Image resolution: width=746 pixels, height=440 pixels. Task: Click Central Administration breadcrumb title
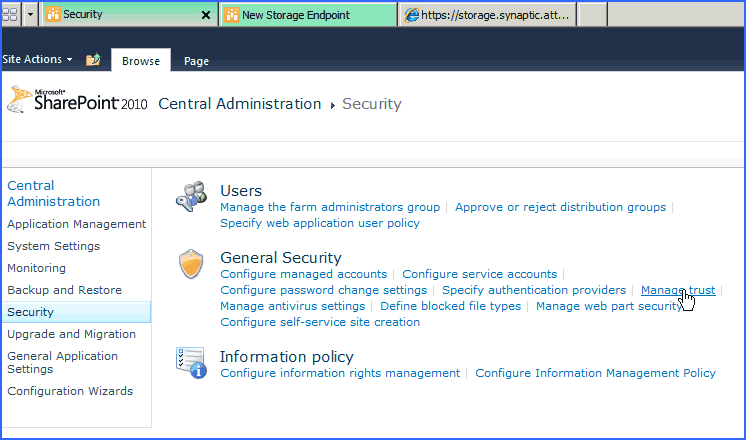240,104
